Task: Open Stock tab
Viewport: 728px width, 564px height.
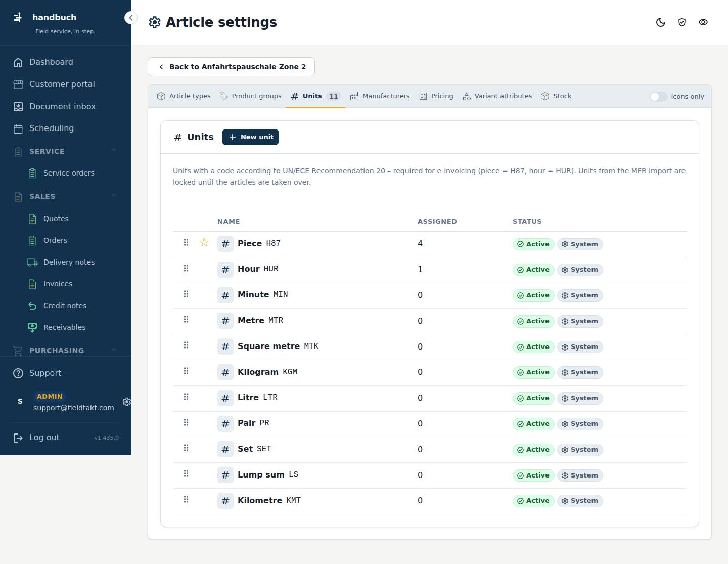Action: pyautogui.click(x=556, y=96)
